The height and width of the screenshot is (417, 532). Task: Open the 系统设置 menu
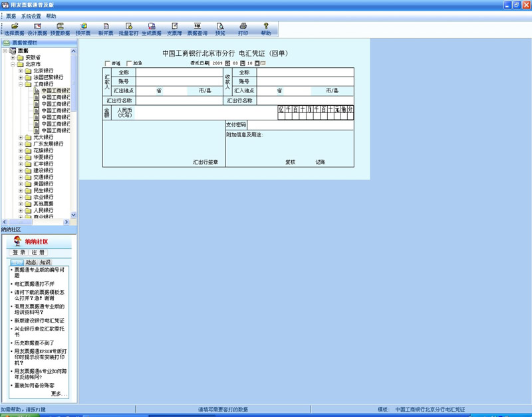(x=31, y=16)
